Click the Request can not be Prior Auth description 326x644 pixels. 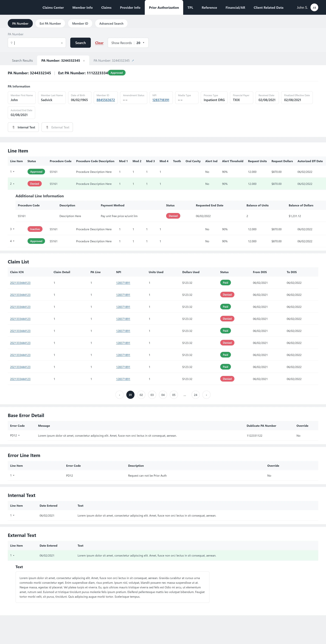[147, 476]
